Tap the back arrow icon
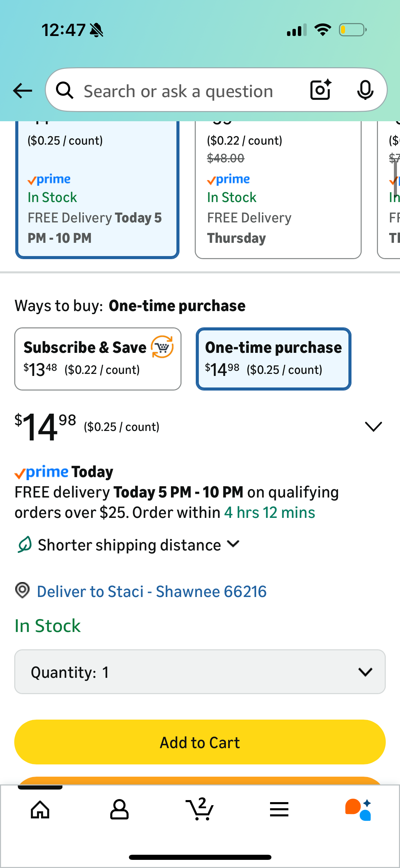 point(22,91)
